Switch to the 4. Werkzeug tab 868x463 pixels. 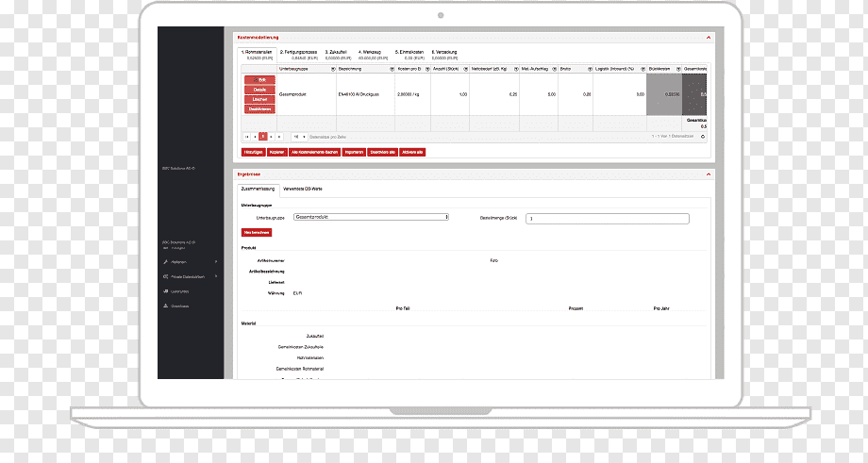click(x=371, y=54)
